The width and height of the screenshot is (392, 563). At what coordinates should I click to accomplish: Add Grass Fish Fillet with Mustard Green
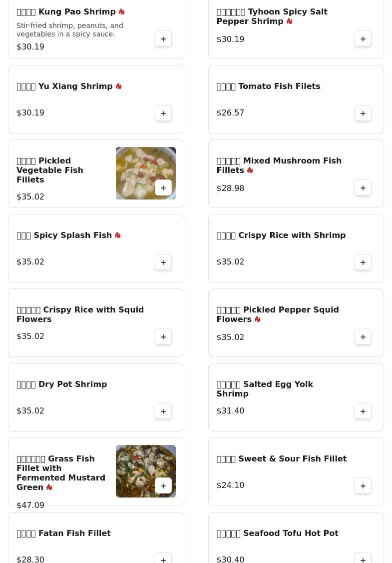[x=163, y=486]
